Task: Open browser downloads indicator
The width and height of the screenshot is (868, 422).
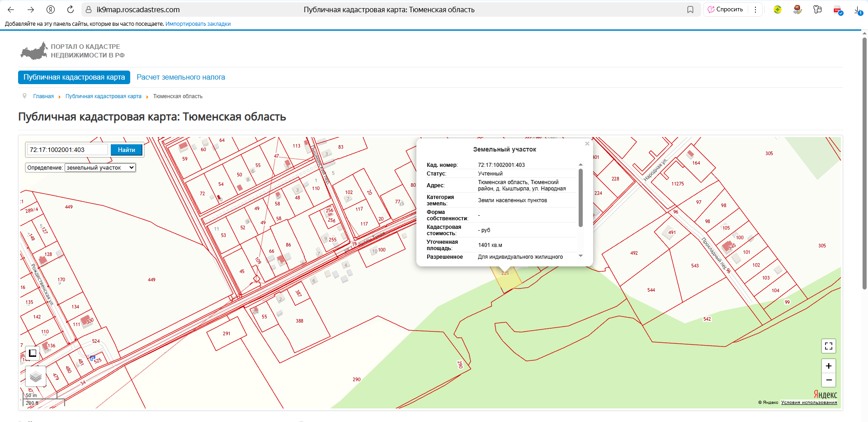Action: click(x=858, y=10)
